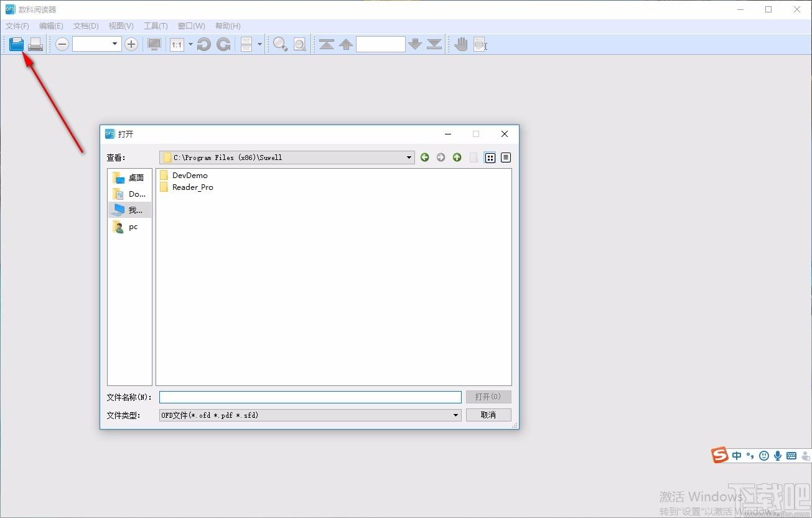Image resolution: width=812 pixels, height=518 pixels.
Task: Click the rotate counterclockwise icon
Action: point(203,44)
